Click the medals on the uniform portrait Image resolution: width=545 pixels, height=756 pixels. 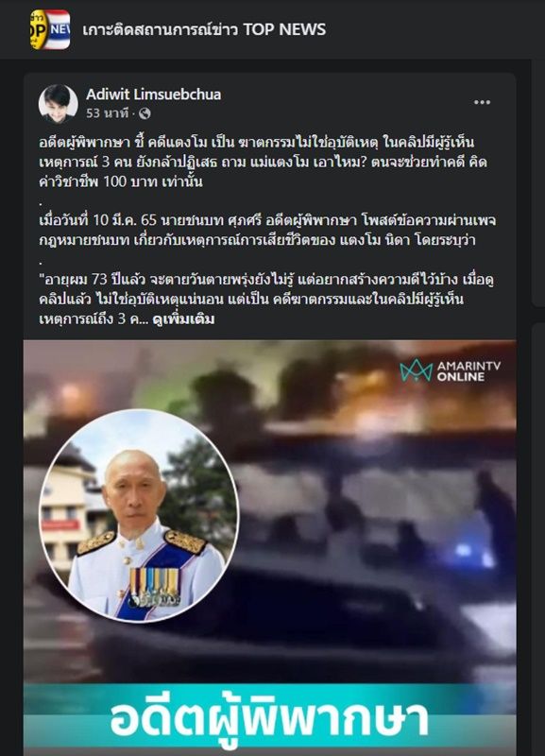[x=154, y=587]
